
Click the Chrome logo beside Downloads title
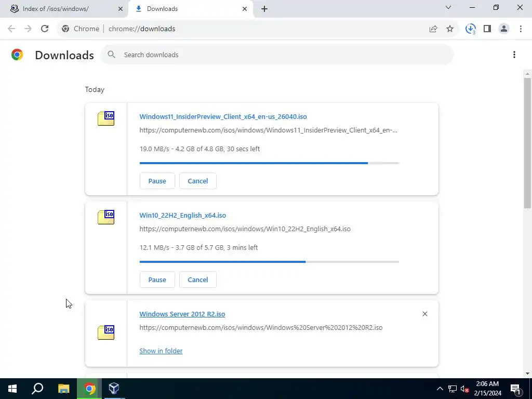(17, 55)
